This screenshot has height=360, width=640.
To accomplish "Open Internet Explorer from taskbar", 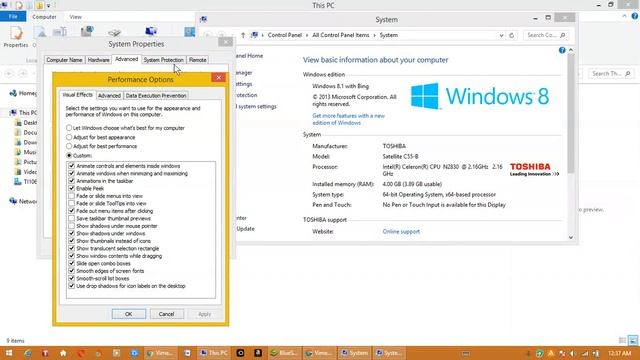I will (27, 353).
